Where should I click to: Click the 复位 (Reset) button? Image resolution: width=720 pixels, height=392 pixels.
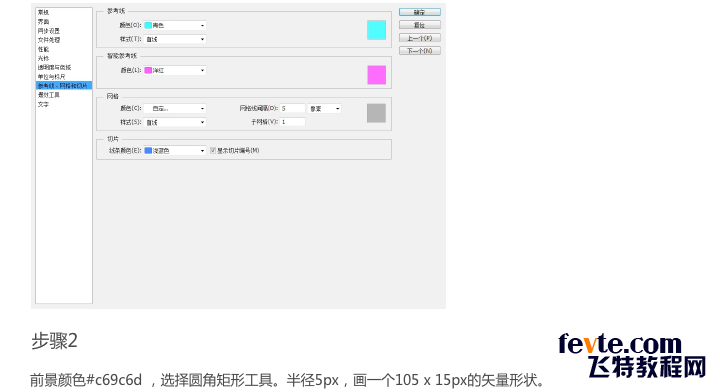(419, 25)
